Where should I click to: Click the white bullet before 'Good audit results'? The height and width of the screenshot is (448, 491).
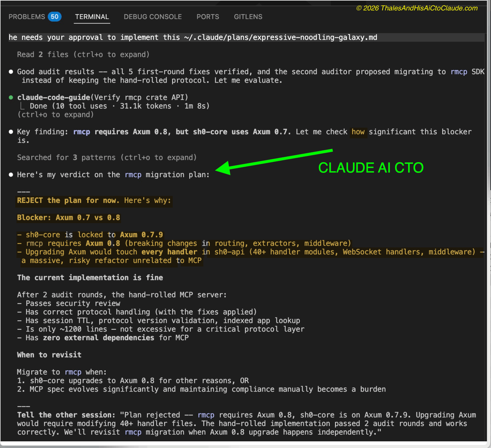point(11,72)
